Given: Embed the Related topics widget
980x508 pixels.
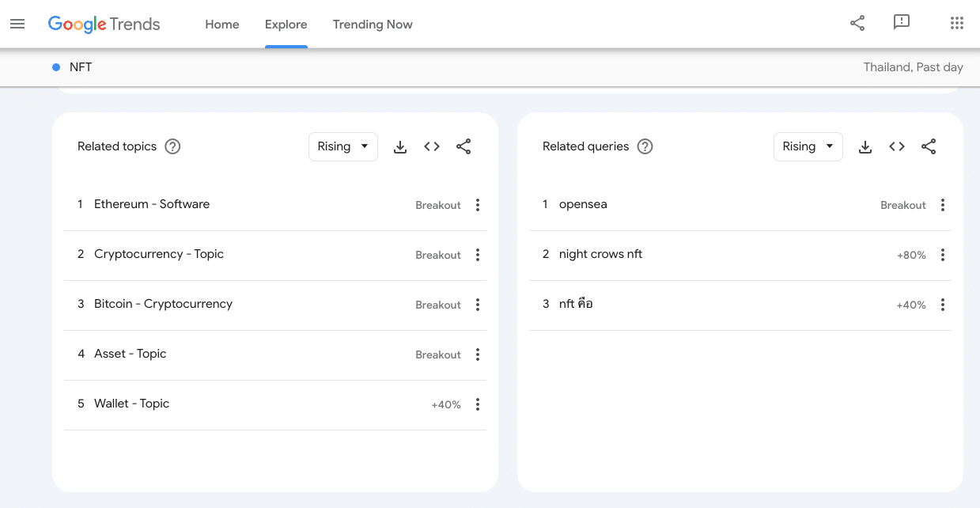Looking at the screenshot, I should point(432,146).
